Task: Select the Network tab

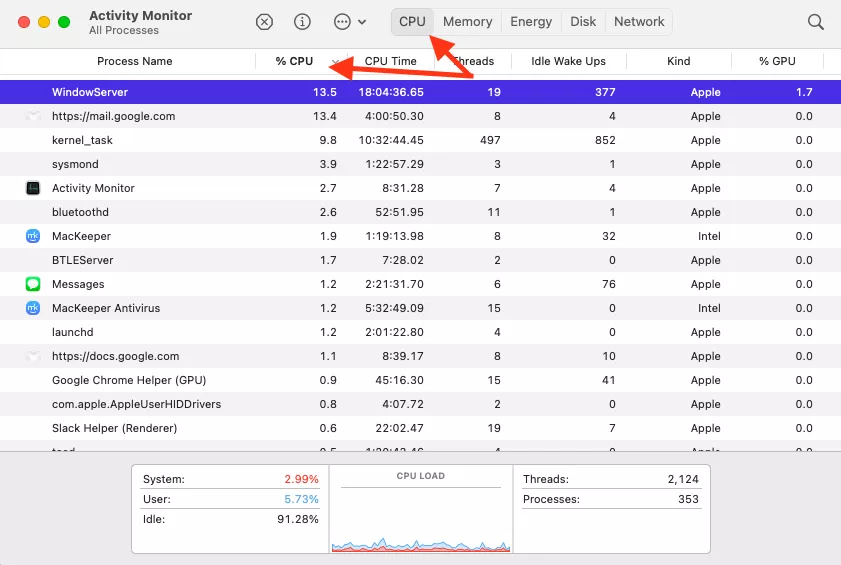Action: point(639,22)
